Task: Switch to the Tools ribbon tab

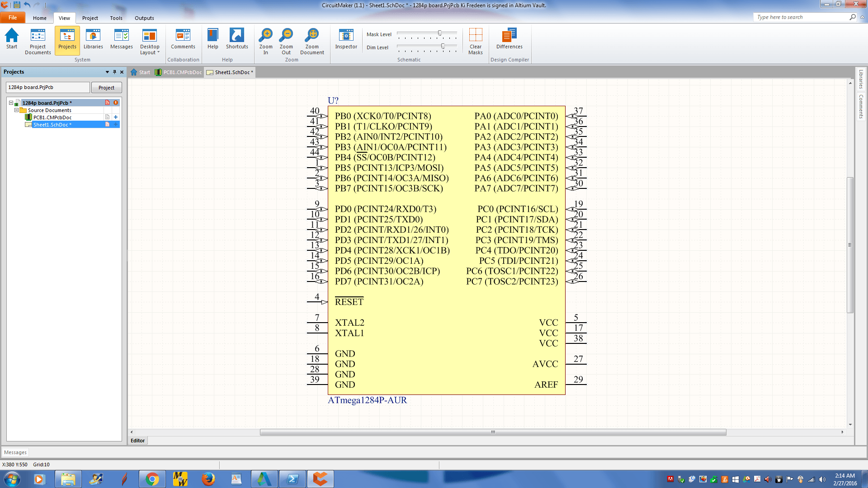Action: 116,18
